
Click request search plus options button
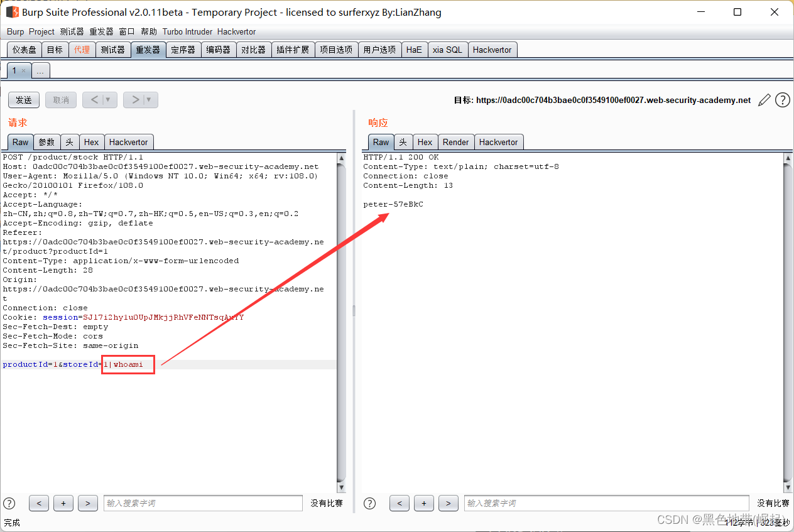click(63, 503)
